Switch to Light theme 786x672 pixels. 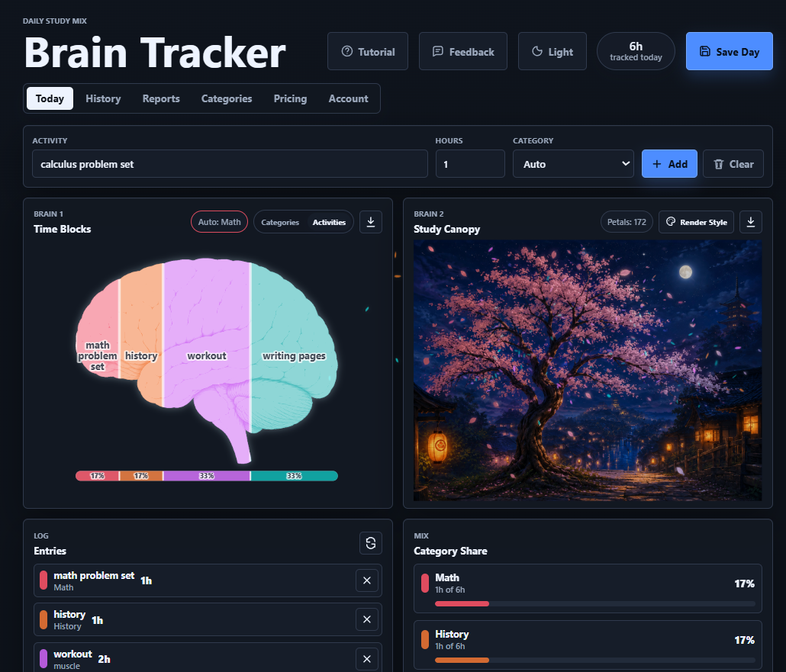click(552, 51)
